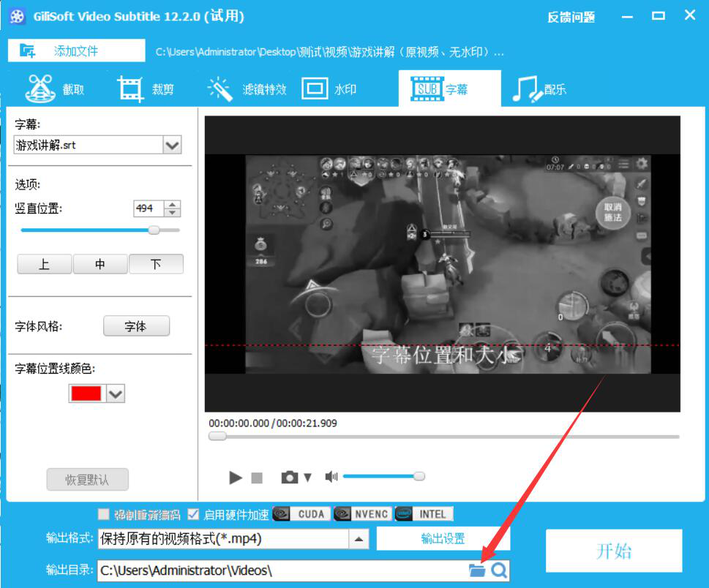Open the Font (字体) style dialog

(136, 326)
